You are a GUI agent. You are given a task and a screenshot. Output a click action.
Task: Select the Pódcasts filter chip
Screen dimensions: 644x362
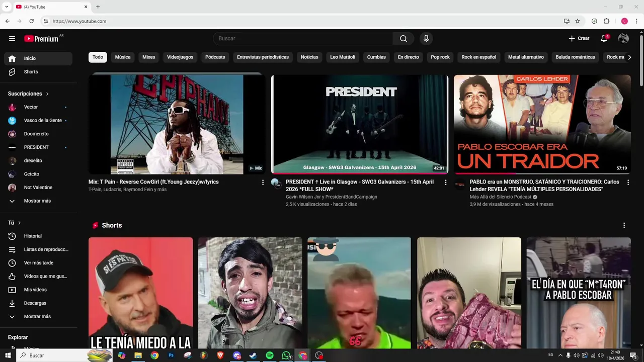point(215,57)
